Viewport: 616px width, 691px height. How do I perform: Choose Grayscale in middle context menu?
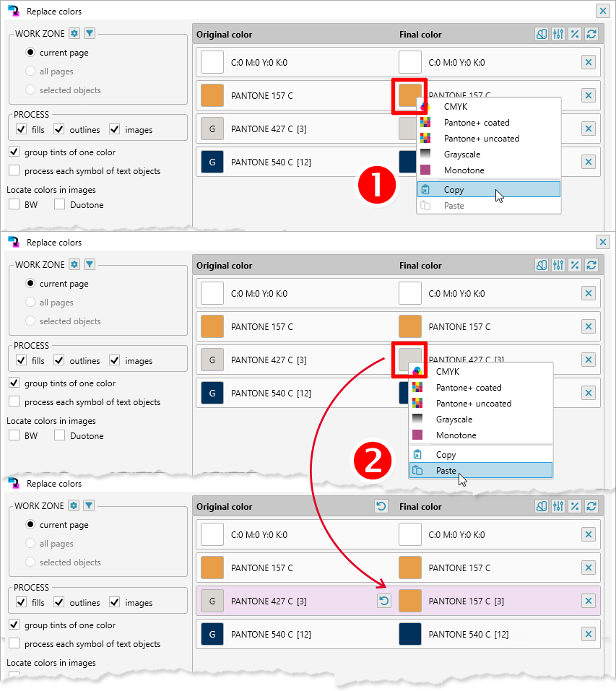[481, 419]
